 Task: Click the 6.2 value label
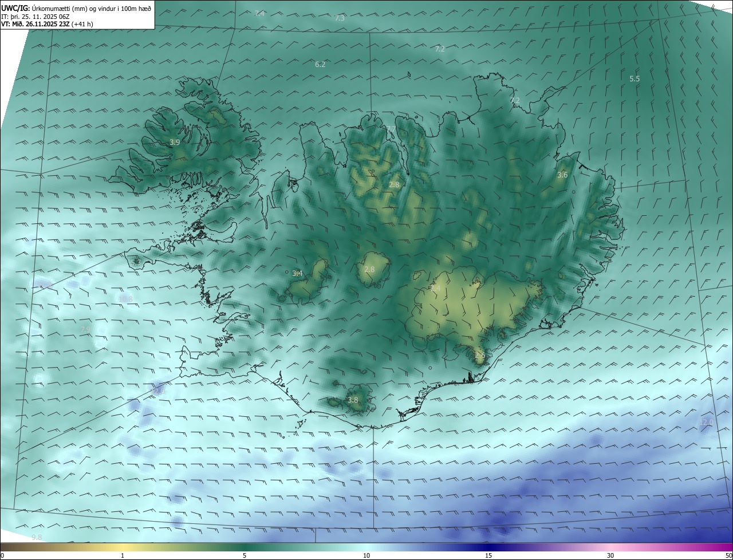point(320,65)
